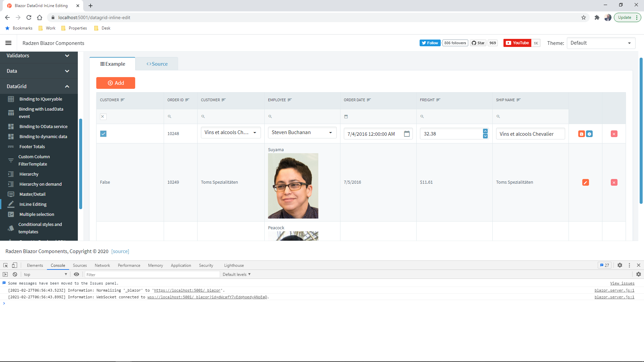Open the Steven Buchanan employee dropdown
Viewport: 644px width, 362px height.
[330, 133]
